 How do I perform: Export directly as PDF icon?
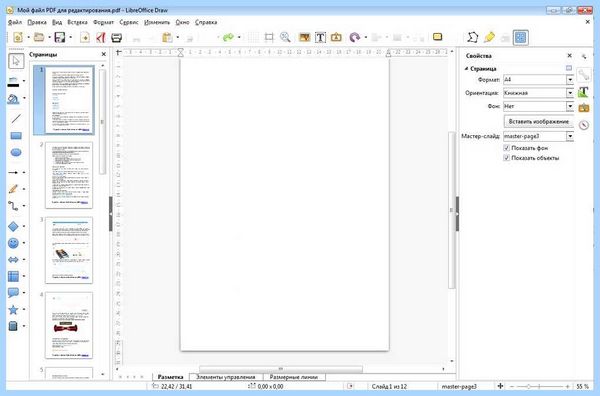[101, 37]
